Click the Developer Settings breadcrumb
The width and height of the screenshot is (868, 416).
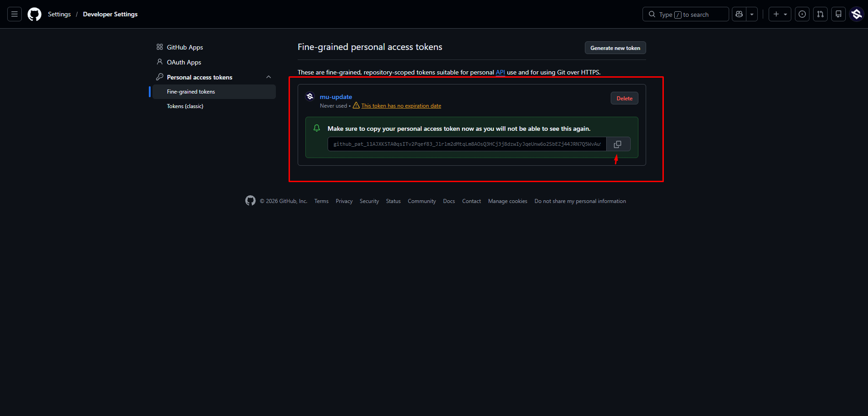pyautogui.click(x=110, y=14)
